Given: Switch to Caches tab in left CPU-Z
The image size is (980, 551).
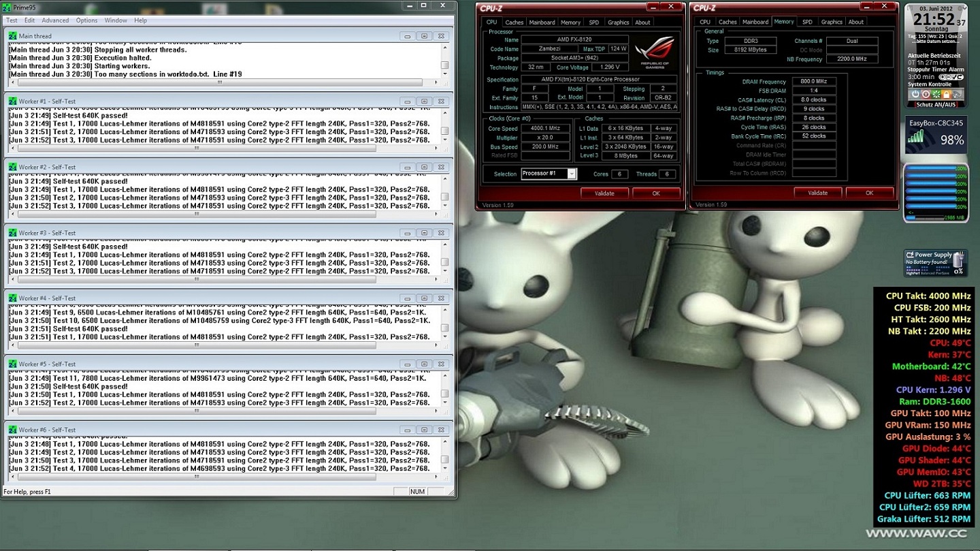Looking at the screenshot, I should (514, 22).
